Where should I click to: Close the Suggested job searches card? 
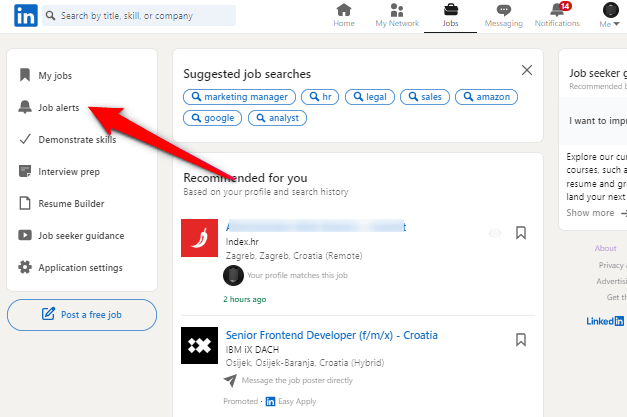click(527, 70)
